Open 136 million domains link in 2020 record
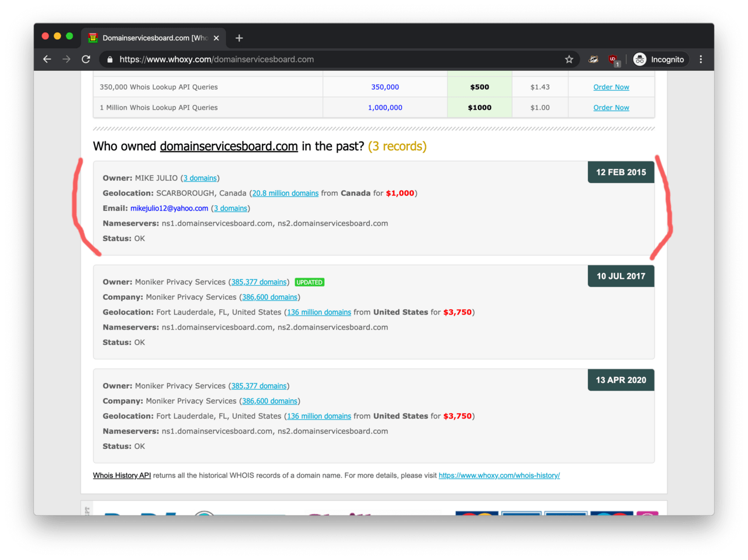Viewport: 748px width, 560px height. click(319, 417)
